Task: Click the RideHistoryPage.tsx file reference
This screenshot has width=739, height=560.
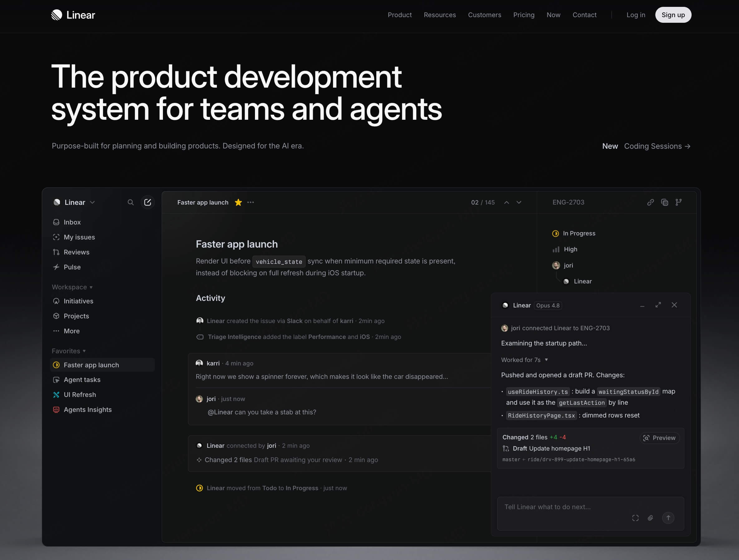Action: point(541,416)
